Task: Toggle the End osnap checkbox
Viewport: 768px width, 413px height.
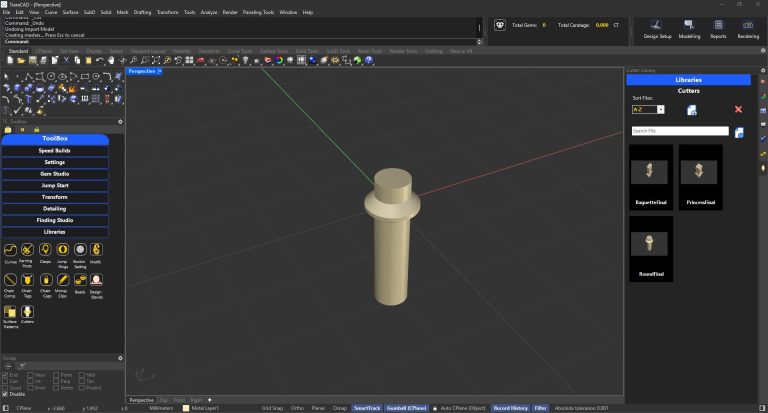Action: click(5, 374)
